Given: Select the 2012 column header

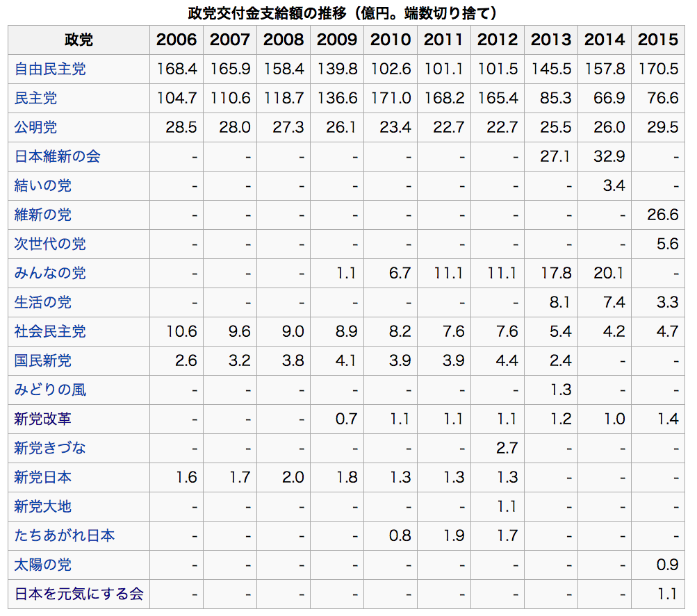Looking at the screenshot, I should [498, 40].
